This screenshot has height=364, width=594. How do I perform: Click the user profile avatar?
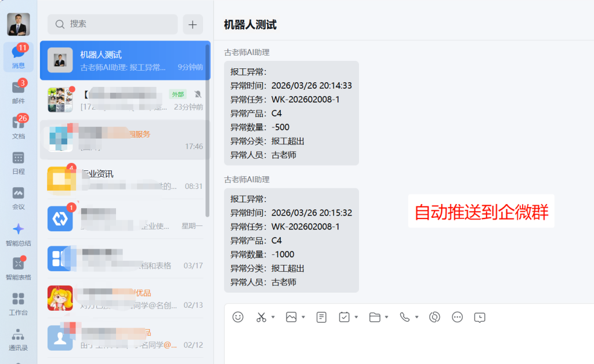point(18,24)
